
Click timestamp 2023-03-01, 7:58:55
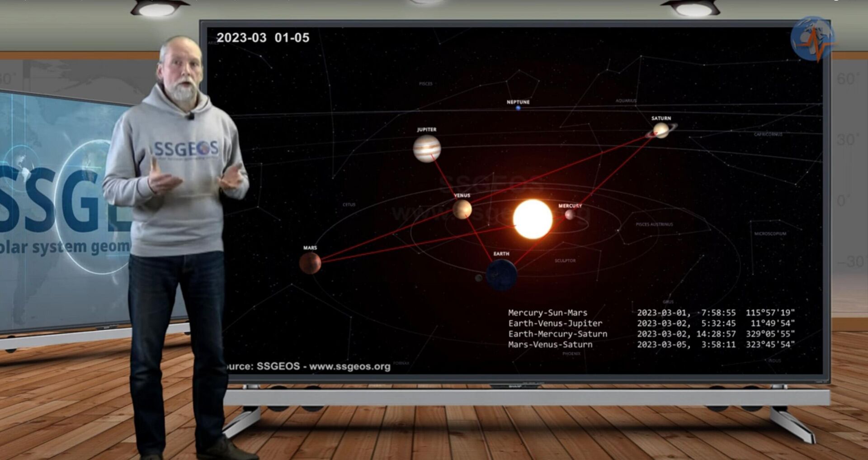[686, 313]
